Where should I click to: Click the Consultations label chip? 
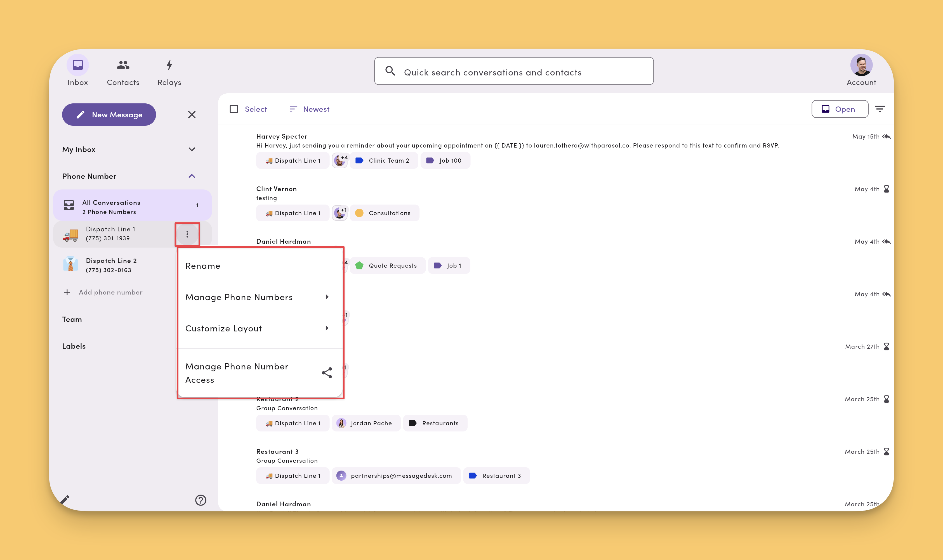(x=385, y=213)
